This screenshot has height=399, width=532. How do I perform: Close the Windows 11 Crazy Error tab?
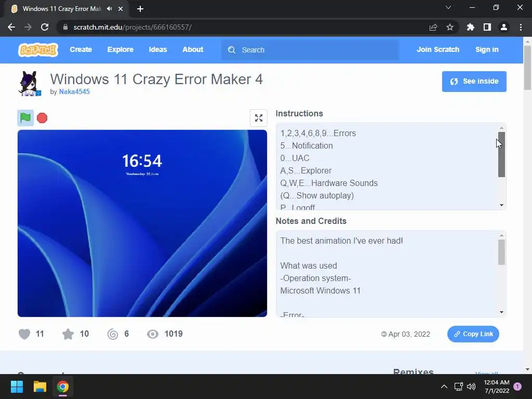click(x=121, y=9)
